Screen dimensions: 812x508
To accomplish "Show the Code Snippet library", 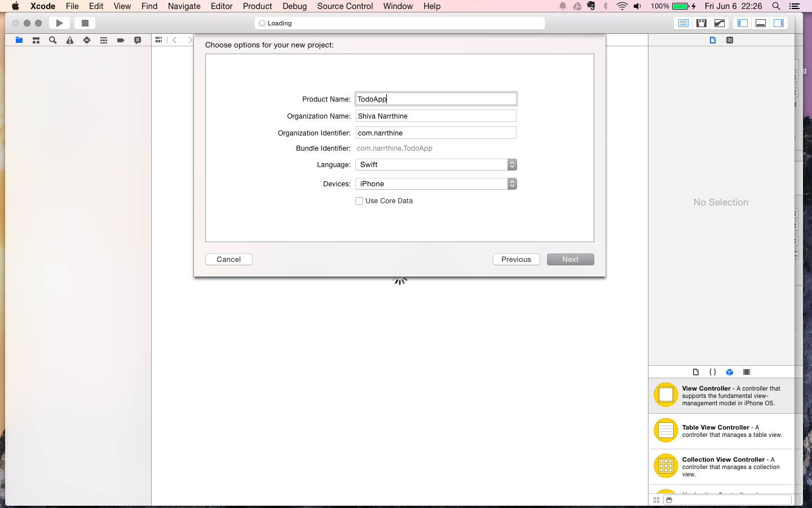I will (713, 372).
